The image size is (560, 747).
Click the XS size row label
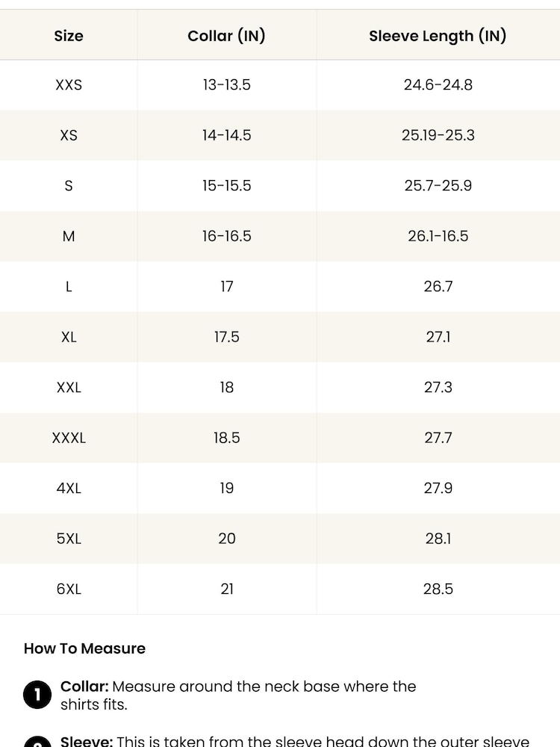(x=69, y=135)
